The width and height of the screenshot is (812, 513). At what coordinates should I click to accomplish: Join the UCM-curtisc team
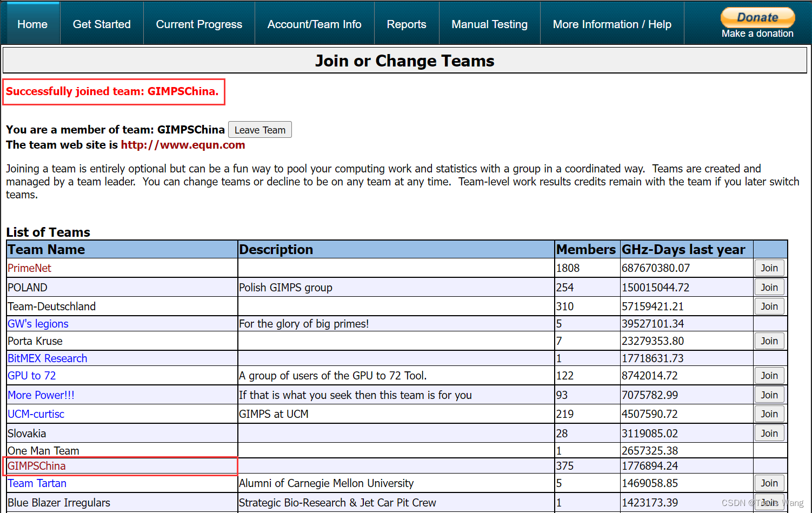[x=769, y=414]
